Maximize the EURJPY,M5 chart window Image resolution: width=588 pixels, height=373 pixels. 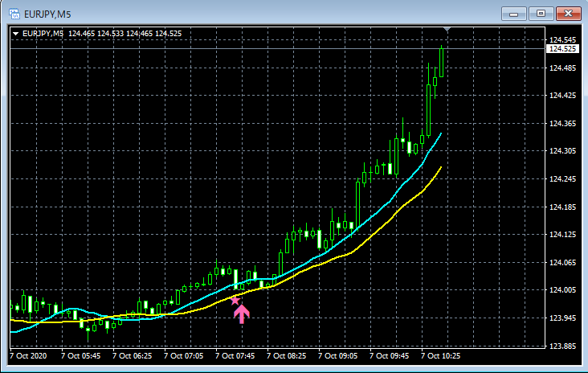point(541,14)
